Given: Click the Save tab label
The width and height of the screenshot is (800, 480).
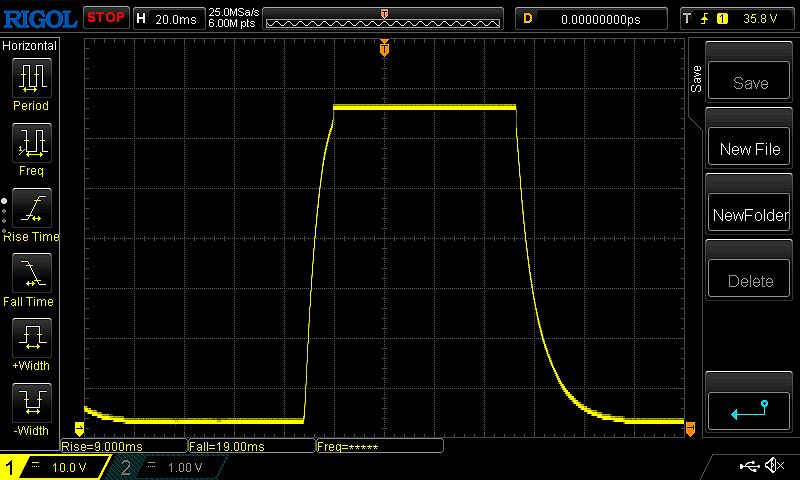Looking at the screenshot, I should [696, 79].
